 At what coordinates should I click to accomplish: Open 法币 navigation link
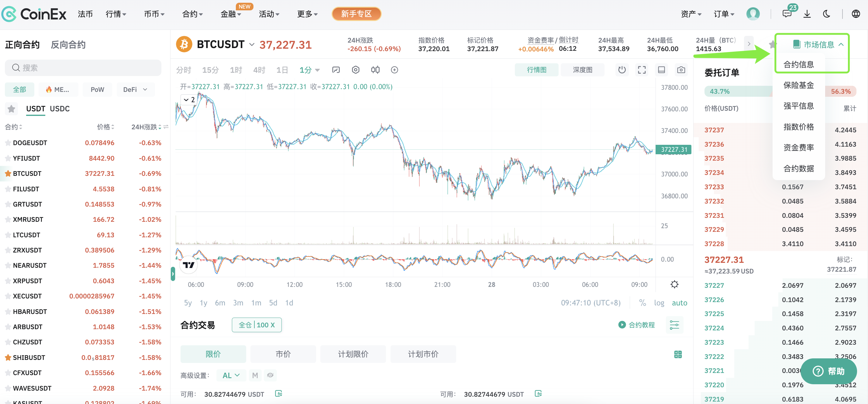pos(85,14)
